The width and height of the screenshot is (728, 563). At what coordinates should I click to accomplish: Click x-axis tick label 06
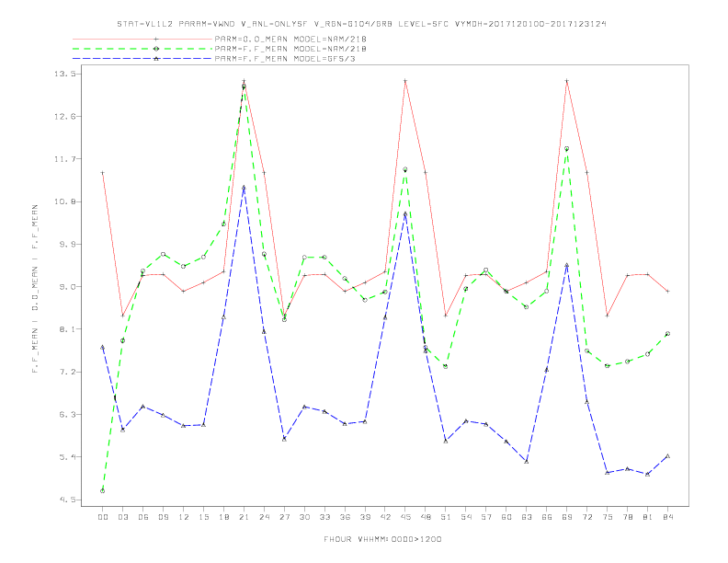[x=143, y=517]
